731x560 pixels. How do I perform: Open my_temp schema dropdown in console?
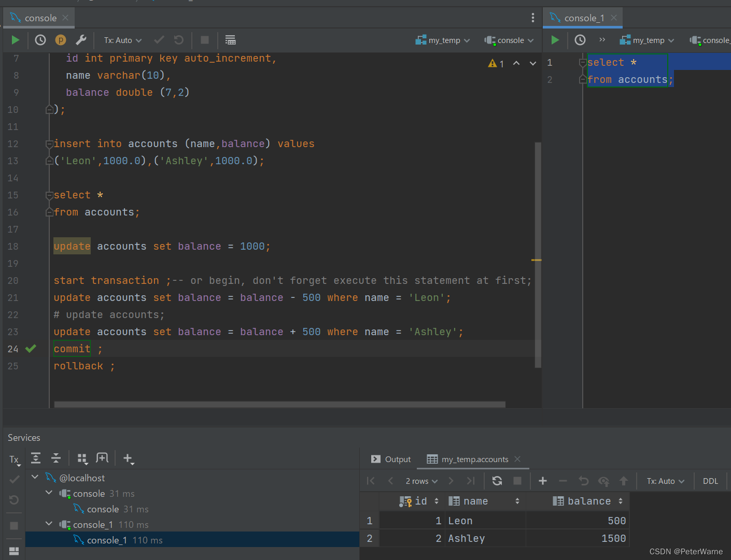pyautogui.click(x=443, y=40)
